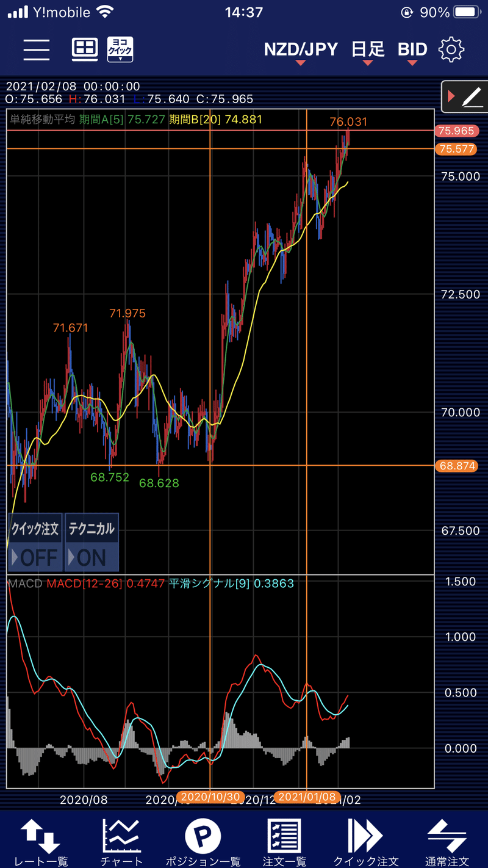The image size is (488, 868).
Task: Tap the 68.752 low price annotation
Action: pyautogui.click(x=110, y=477)
